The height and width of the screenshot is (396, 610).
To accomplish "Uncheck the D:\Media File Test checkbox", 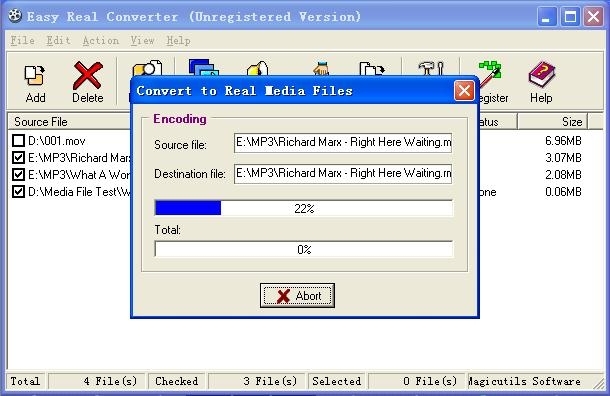I will 18,191.
